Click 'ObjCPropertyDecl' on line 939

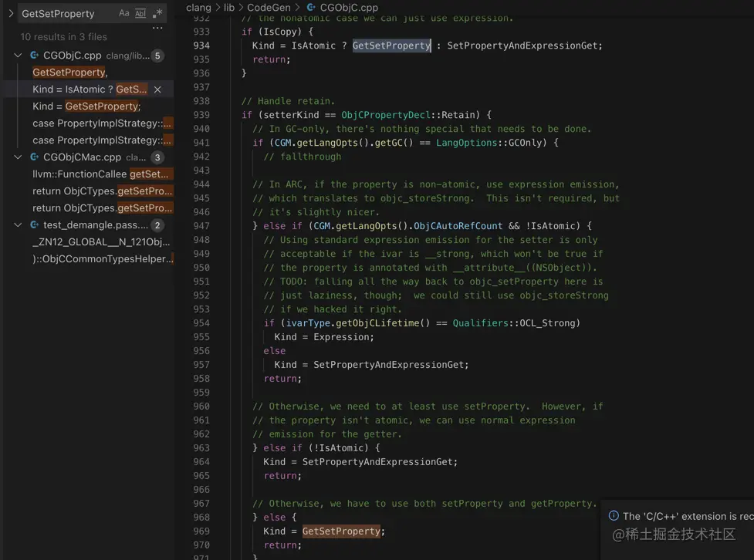pyautogui.click(x=386, y=115)
